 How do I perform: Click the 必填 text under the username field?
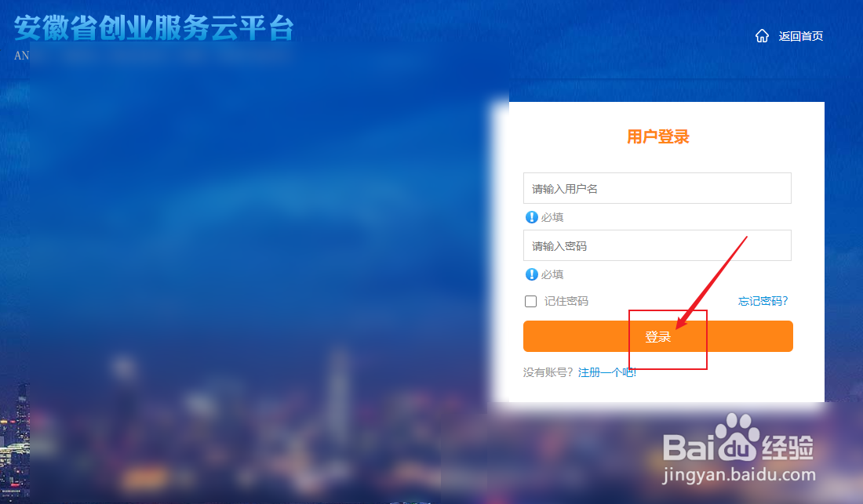pos(552,217)
